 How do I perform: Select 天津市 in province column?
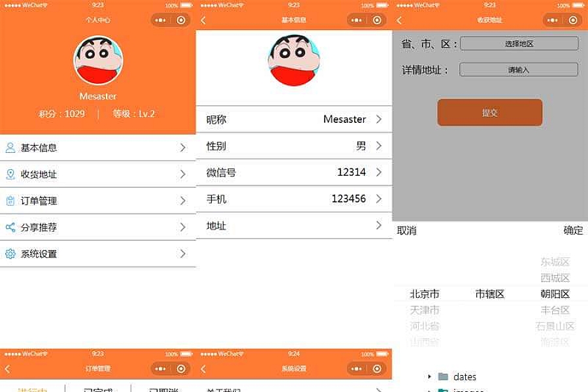click(x=425, y=310)
